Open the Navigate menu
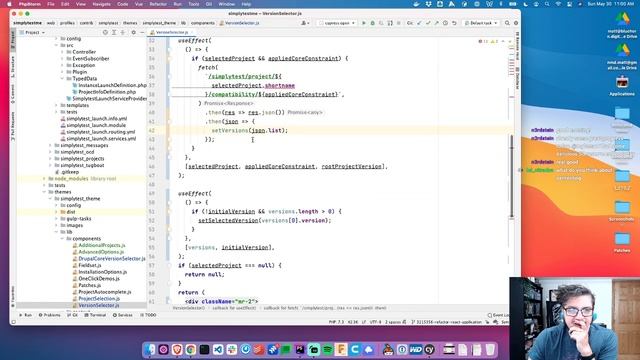The width and height of the screenshot is (640, 360). click(x=101, y=4)
